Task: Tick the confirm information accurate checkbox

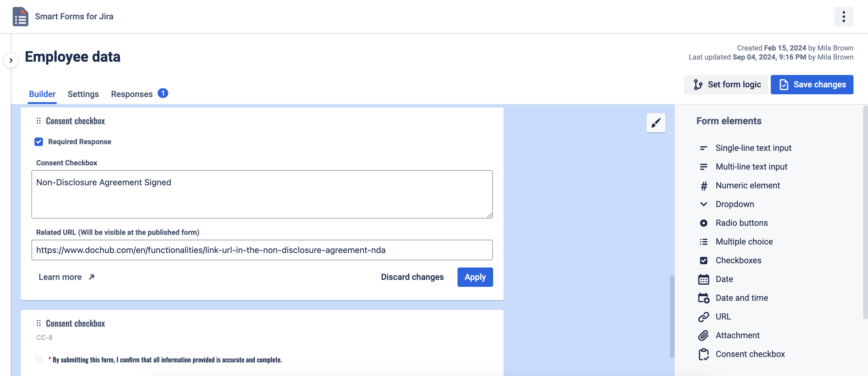Action: pyautogui.click(x=39, y=359)
